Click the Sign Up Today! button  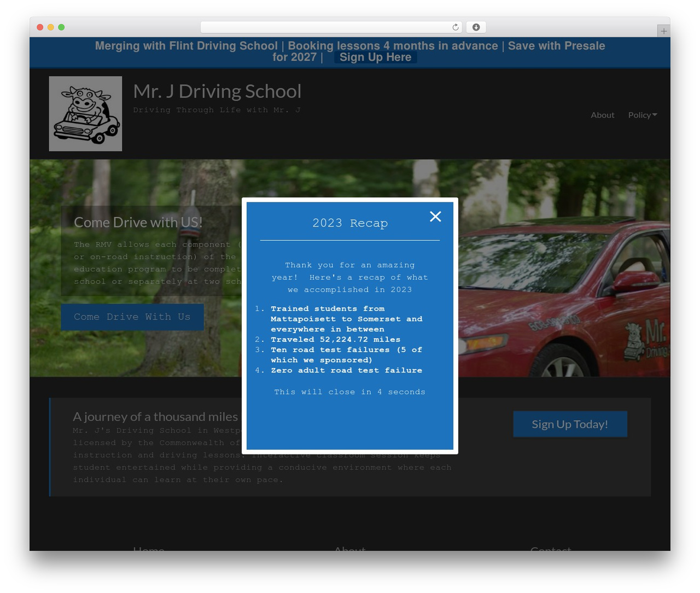click(570, 425)
